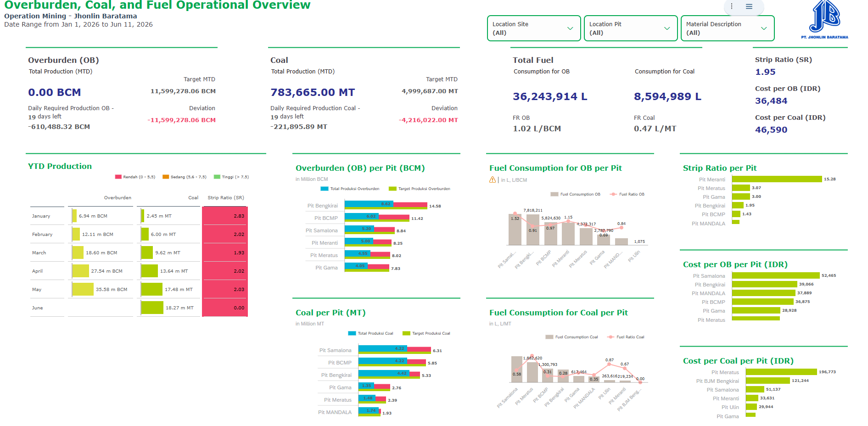Click the overburden total value 0.00 BCM

55,92
